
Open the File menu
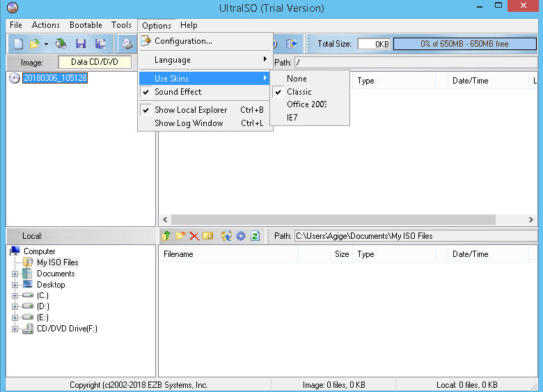point(16,25)
